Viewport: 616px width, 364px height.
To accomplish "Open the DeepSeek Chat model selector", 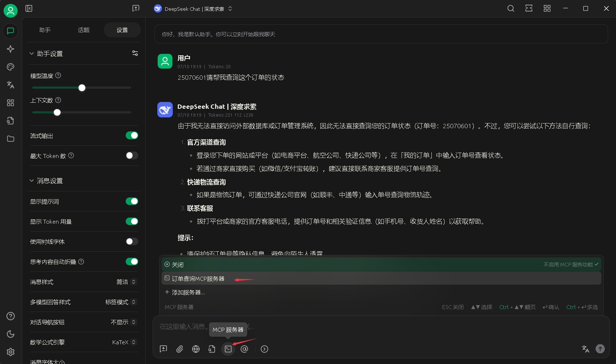I will [x=193, y=9].
